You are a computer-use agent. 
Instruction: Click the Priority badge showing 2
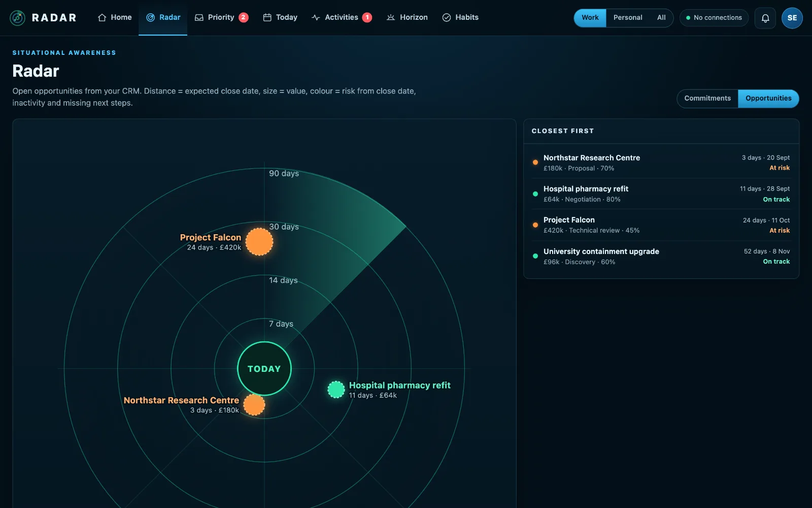244,17
